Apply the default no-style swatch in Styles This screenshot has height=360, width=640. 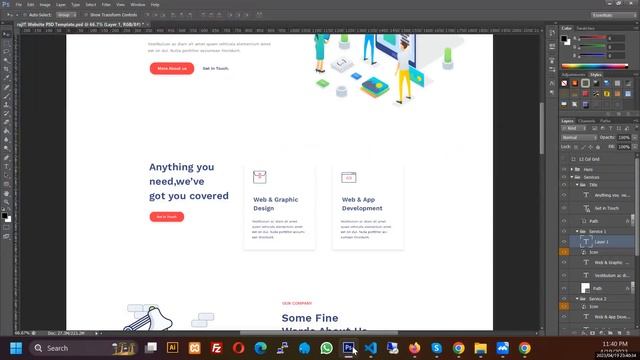click(564, 83)
